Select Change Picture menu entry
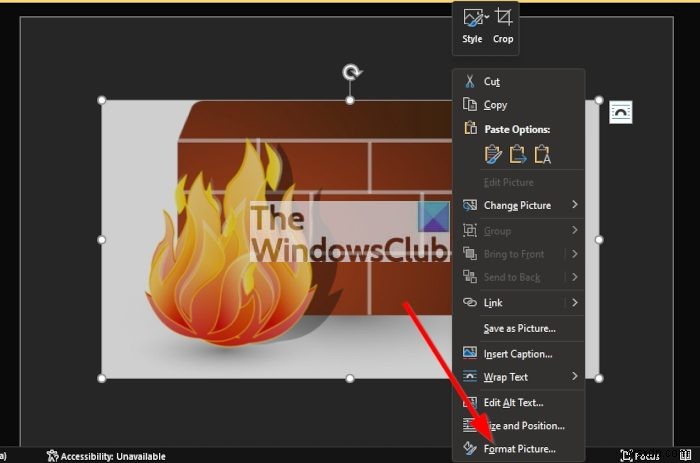The width and height of the screenshot is (700, 463). 519,205
